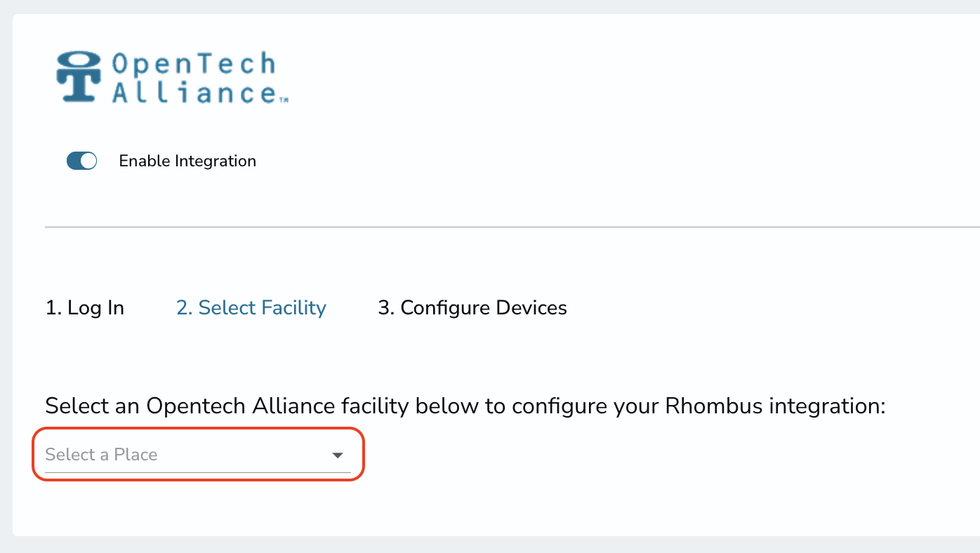Image resolution: width=980 pixels, height=553 pixels.
Task: Click the number "1." before Log In
Action: click(53, 308)
